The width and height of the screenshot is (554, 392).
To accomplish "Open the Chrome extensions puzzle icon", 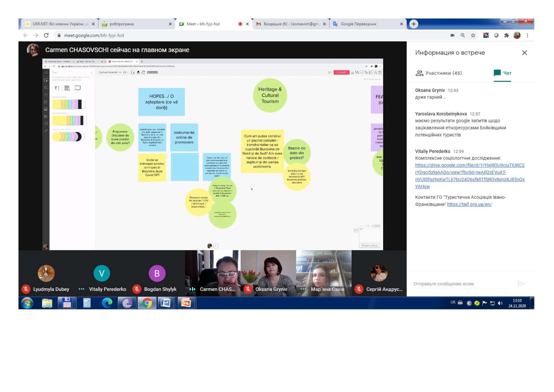I will (x=506, y=36).
